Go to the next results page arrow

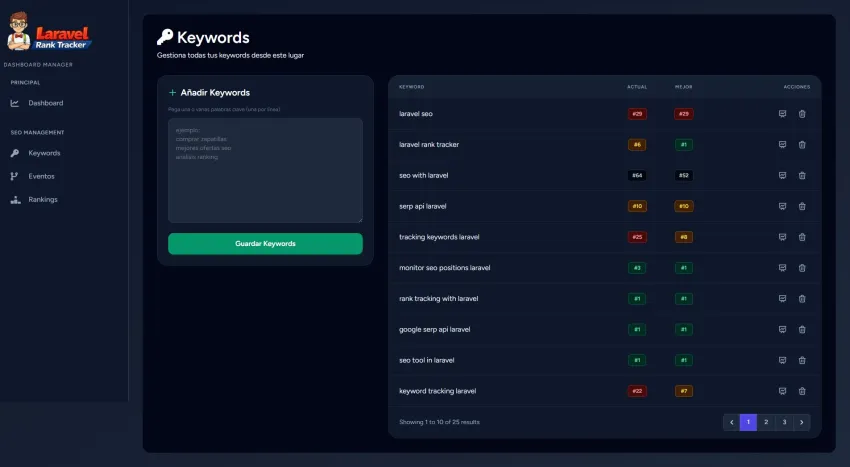(x=802, y=422)
